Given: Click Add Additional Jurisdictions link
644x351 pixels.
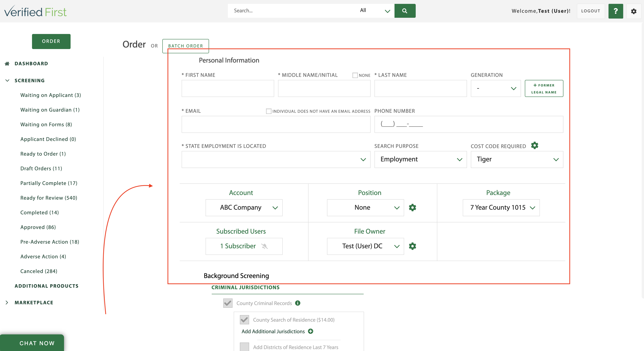Looking at the screenshot, I should coord(273,331).
